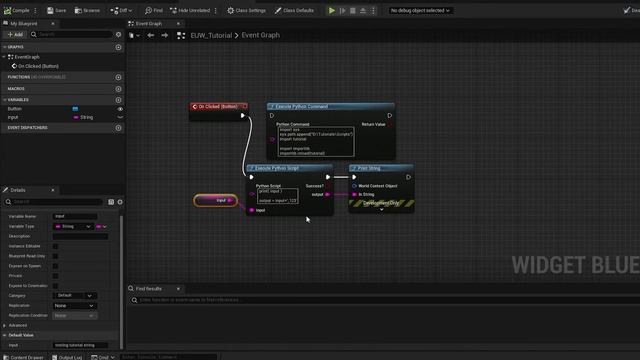The height and width of the screenshot is (360, 640).
Task: Click Input variable String type pill
Action: tap(83, 117)
